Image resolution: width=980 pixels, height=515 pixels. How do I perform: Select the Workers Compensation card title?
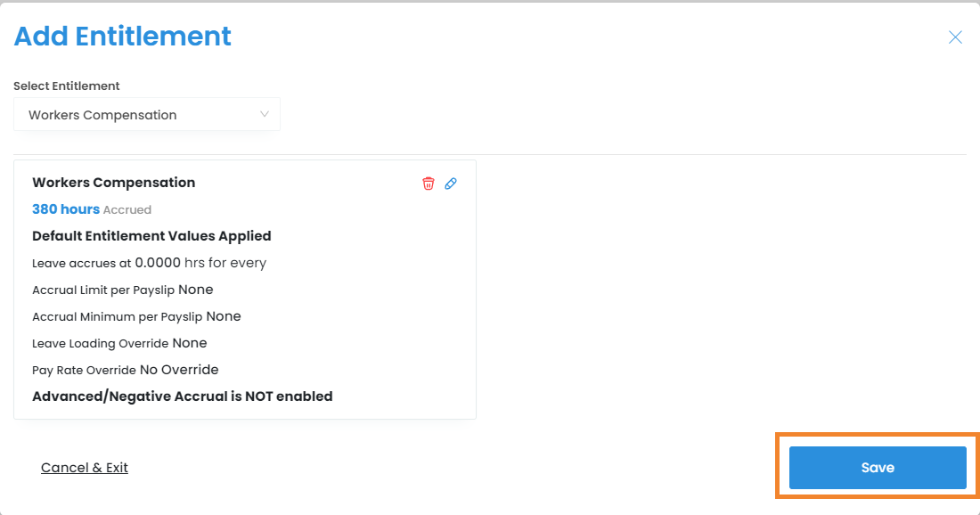[113, 183]
